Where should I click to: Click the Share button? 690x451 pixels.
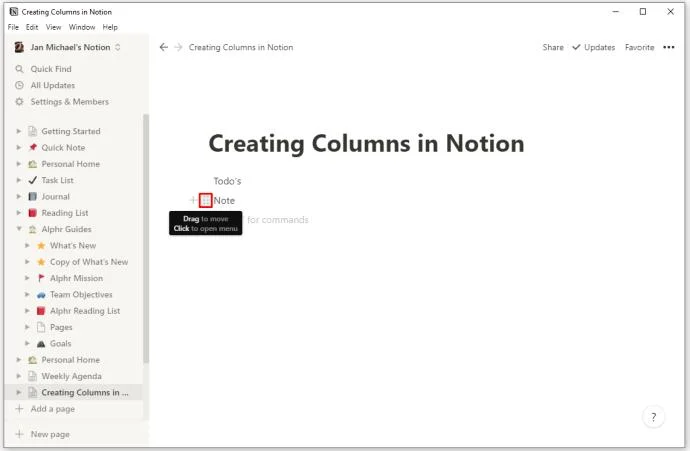pyautogui.click(x=553, y=47)
